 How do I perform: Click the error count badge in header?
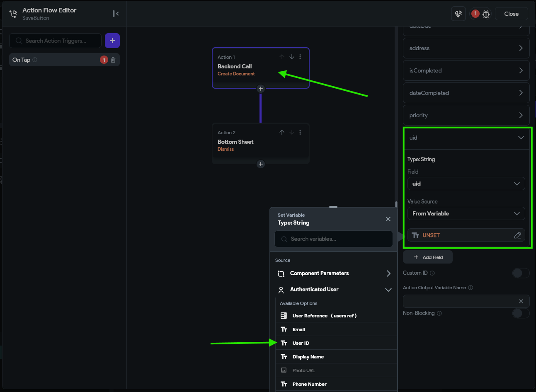[x=475, y=14]
